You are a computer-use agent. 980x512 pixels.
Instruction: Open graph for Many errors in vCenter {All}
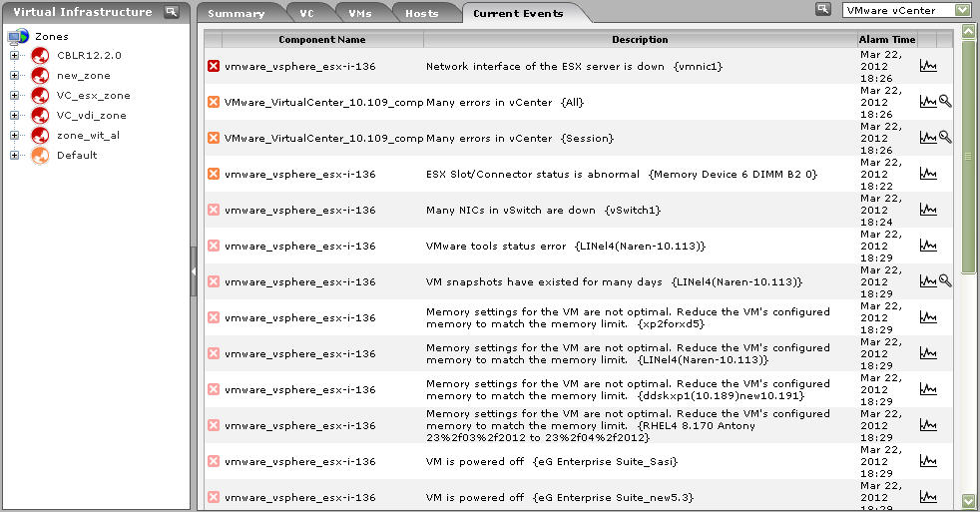928,101
